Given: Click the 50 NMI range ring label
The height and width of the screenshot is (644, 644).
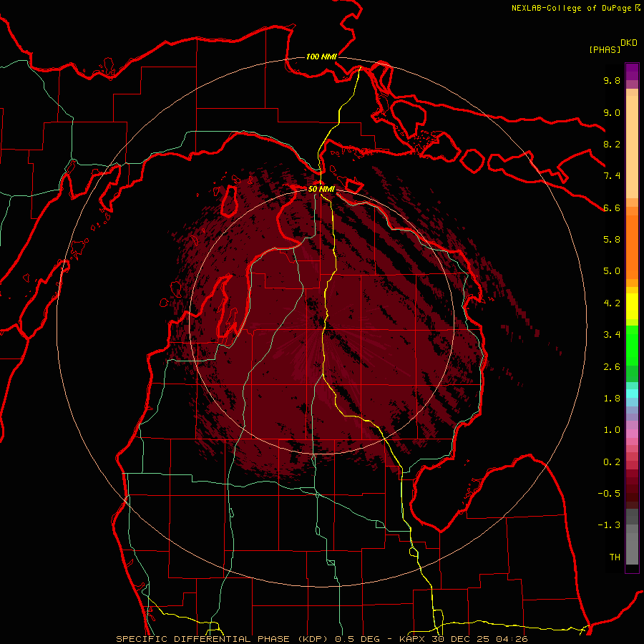Looking at the screenshot, I should click(x=321, y=190).
